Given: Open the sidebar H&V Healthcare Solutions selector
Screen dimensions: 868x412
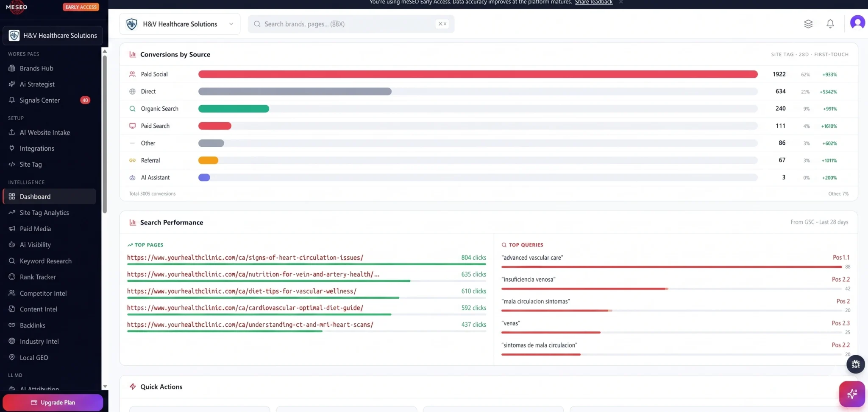Looking at the screenshot, I should tap(53, 36).
